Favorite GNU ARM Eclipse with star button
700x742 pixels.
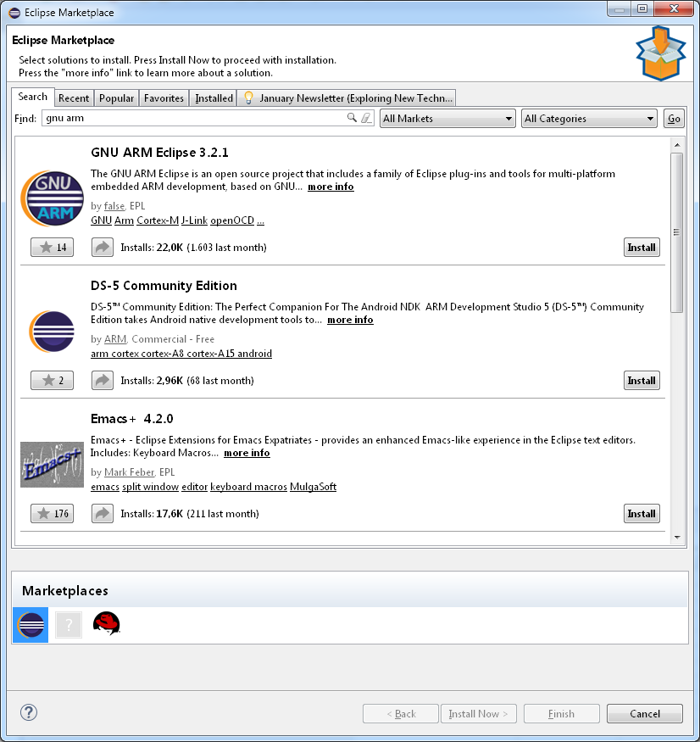click(52, 248)
